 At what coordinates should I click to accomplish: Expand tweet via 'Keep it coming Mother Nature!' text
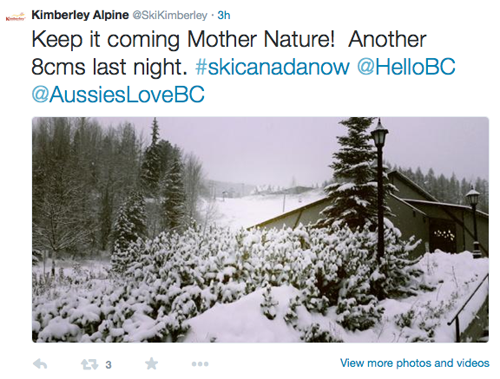183,39
